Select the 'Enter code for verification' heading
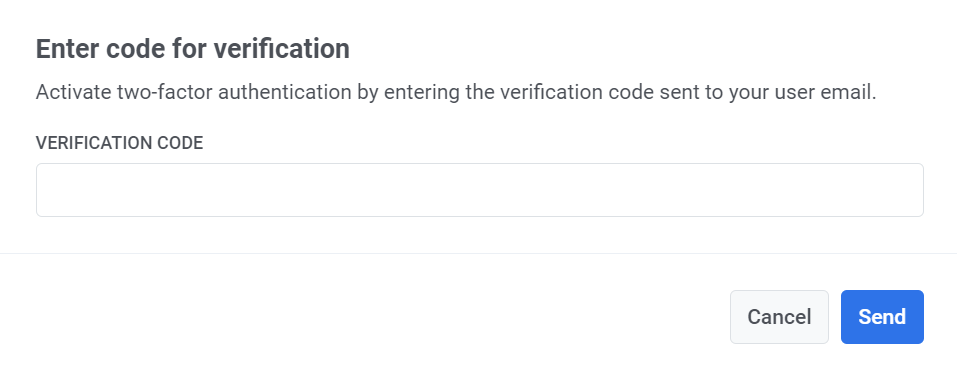The image size is (957, 379). 193,49
